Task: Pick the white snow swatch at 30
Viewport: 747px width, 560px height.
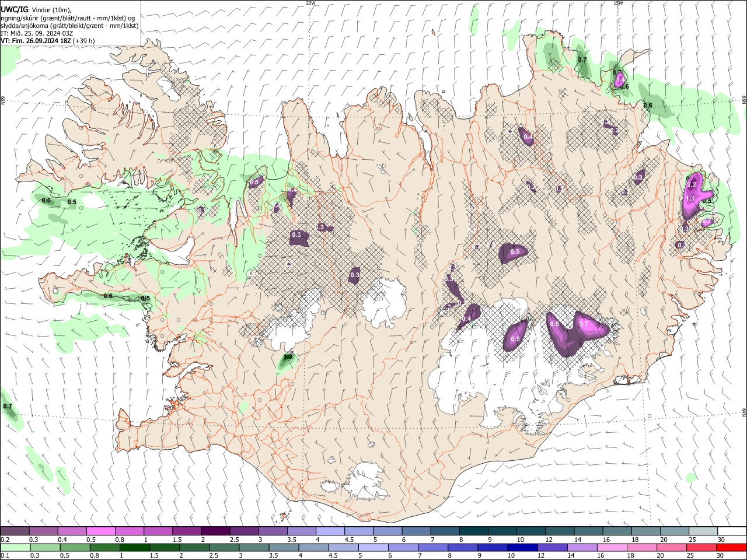Action: click(731, 531)
